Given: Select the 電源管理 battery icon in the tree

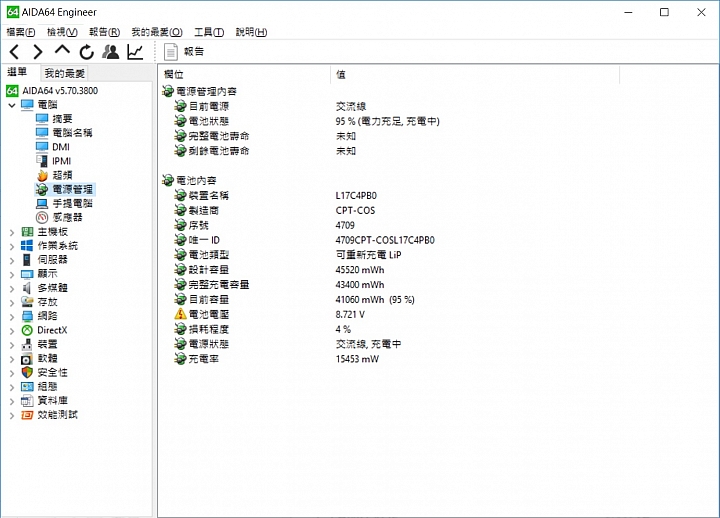Looking at the screenshot, I should [42, 189].
